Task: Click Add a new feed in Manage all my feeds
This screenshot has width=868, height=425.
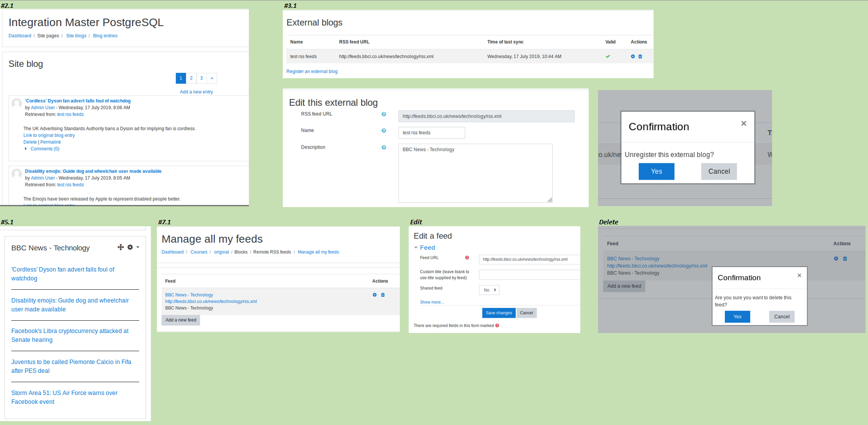Action: [181, 320]
